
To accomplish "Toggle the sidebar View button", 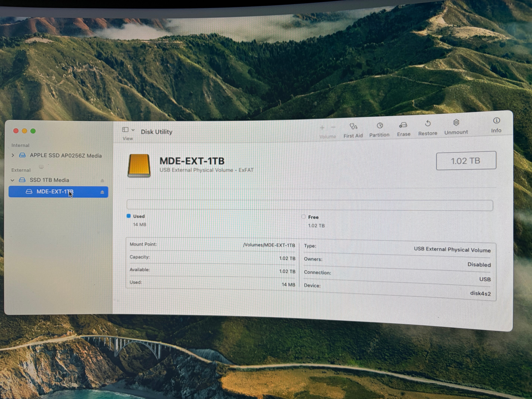I will click(125, 130).
